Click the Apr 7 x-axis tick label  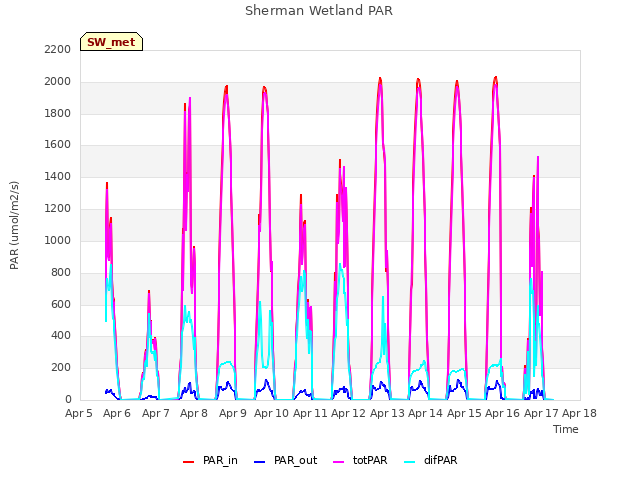(x=156, y=413)
